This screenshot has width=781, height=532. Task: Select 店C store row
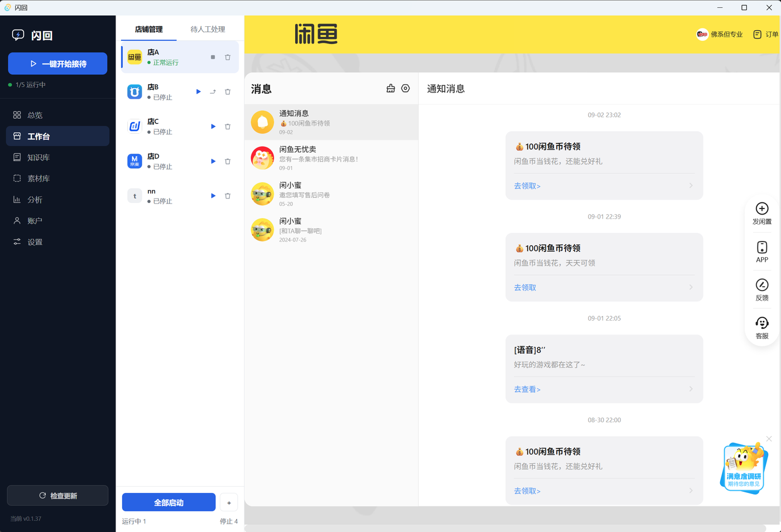pos(180,127)
